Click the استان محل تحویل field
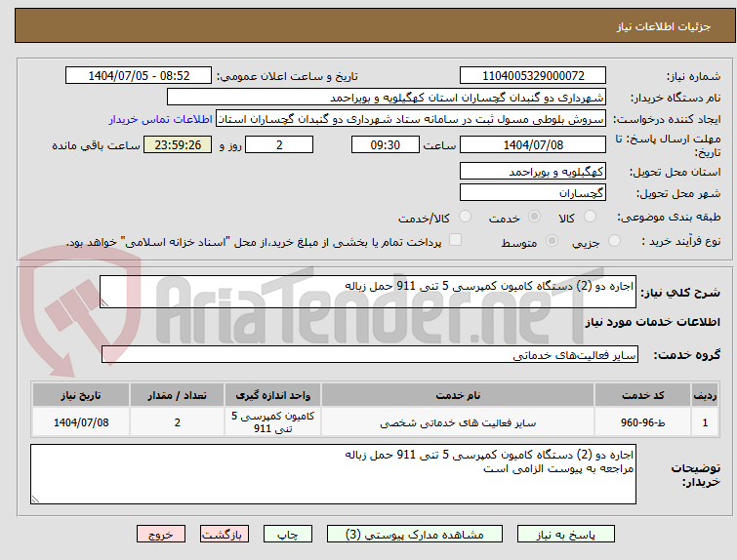Image resolution: width=737 pixels, height=560 pixels. tap(533, 171)
